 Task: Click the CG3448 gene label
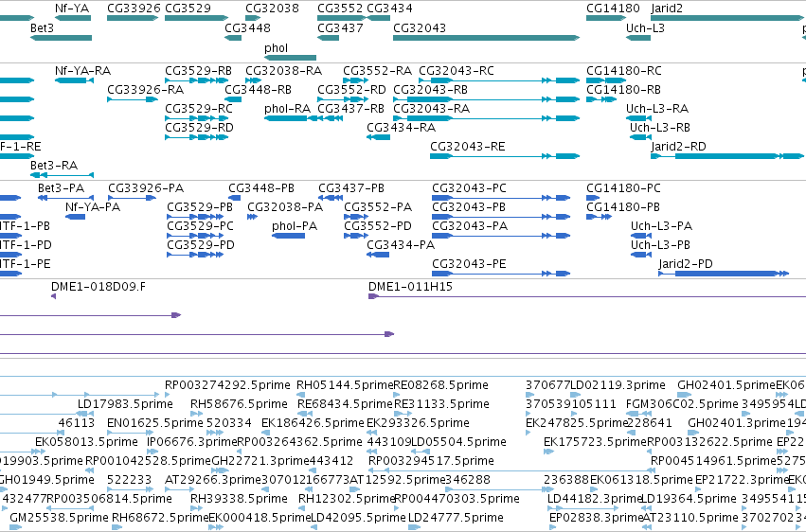[x=247, y=27]
